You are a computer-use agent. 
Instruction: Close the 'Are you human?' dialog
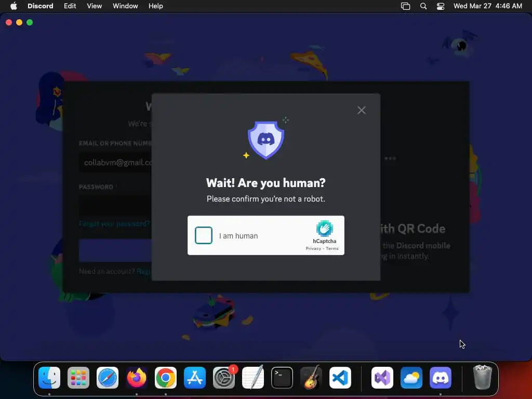click(x=362, y=110)
